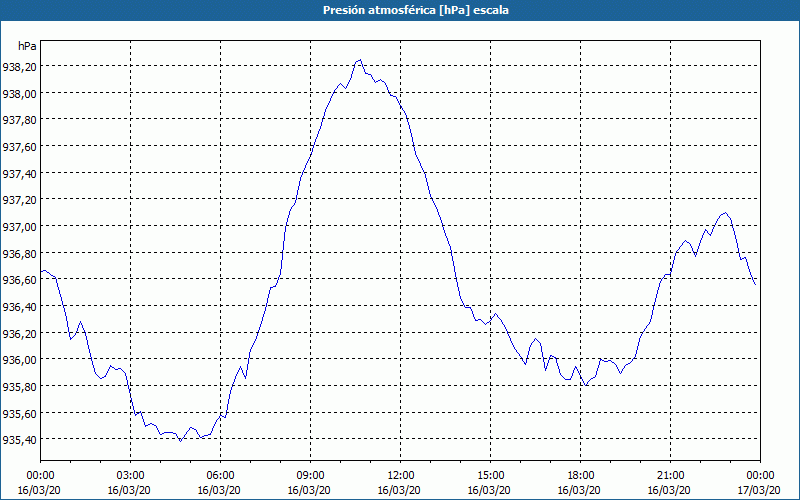Pick the 18:00 time label
This screenshot has width=800, height=500.
click(x=580, y=476)
